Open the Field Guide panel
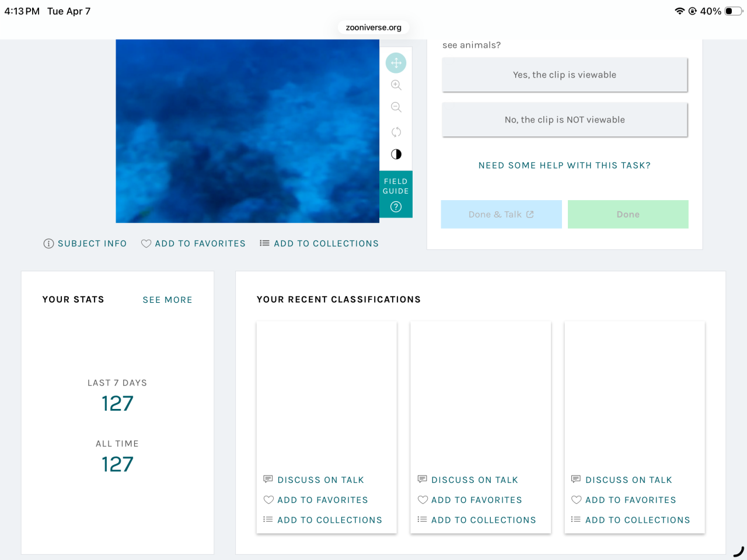This screenshot has width=747, height=560. (396, 194)
